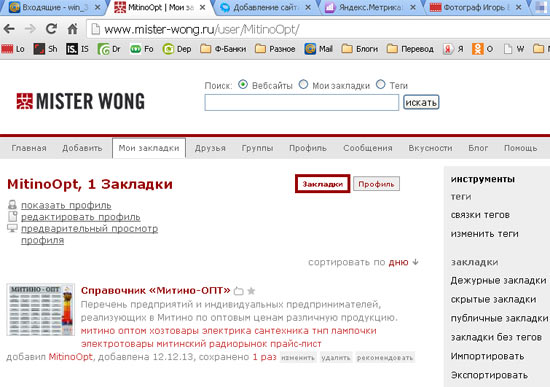The image size is (550, 387).
Task: Click the browser address bar URL
Action: click(x=202, y=29)
